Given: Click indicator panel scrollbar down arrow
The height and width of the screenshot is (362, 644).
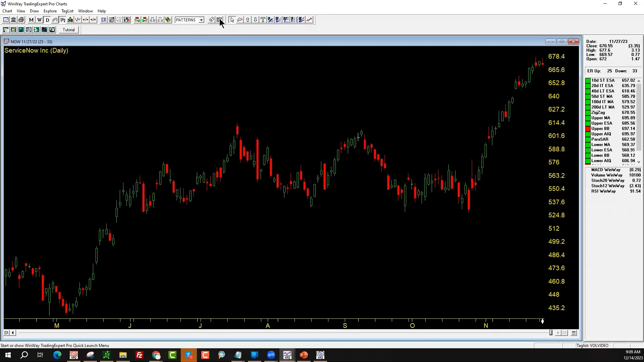Looking at the screenshot, I should point(639,162).
